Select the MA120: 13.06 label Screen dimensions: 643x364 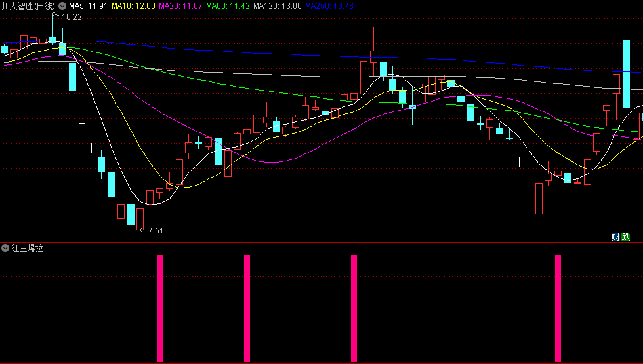[277, 6]
